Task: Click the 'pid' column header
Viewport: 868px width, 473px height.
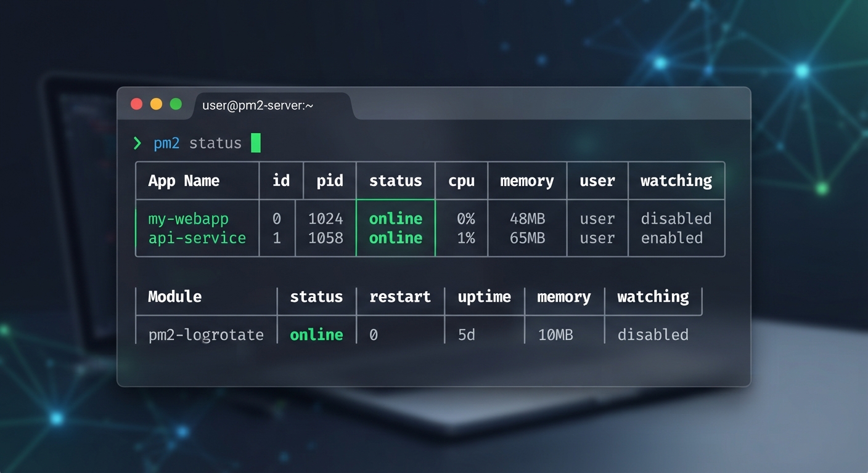Action: pos(330,181)
